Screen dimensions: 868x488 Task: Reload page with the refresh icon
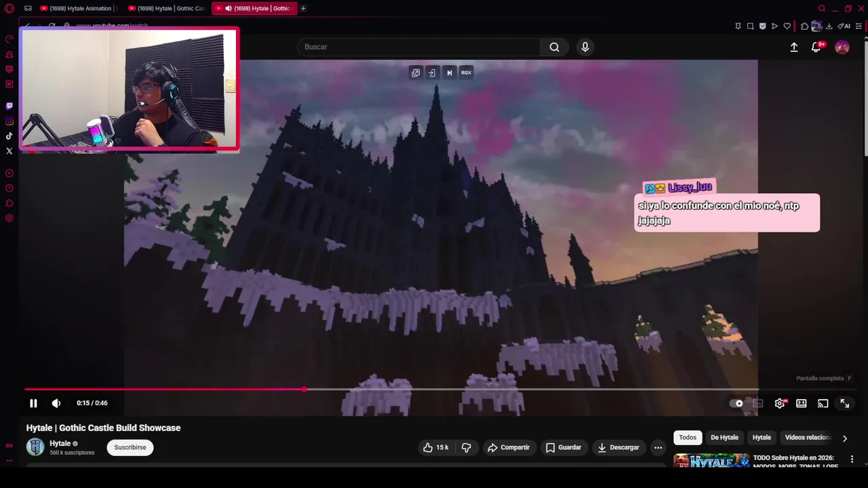(52, 26)
